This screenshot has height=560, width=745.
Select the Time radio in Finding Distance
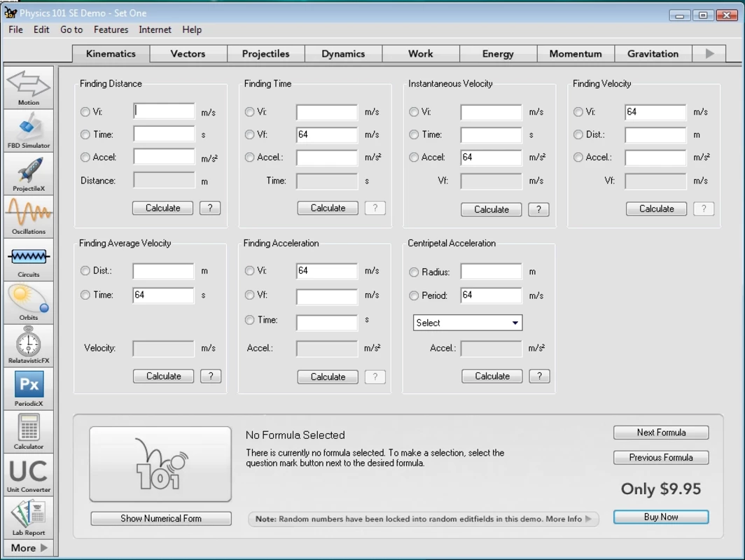pos(85,135)
